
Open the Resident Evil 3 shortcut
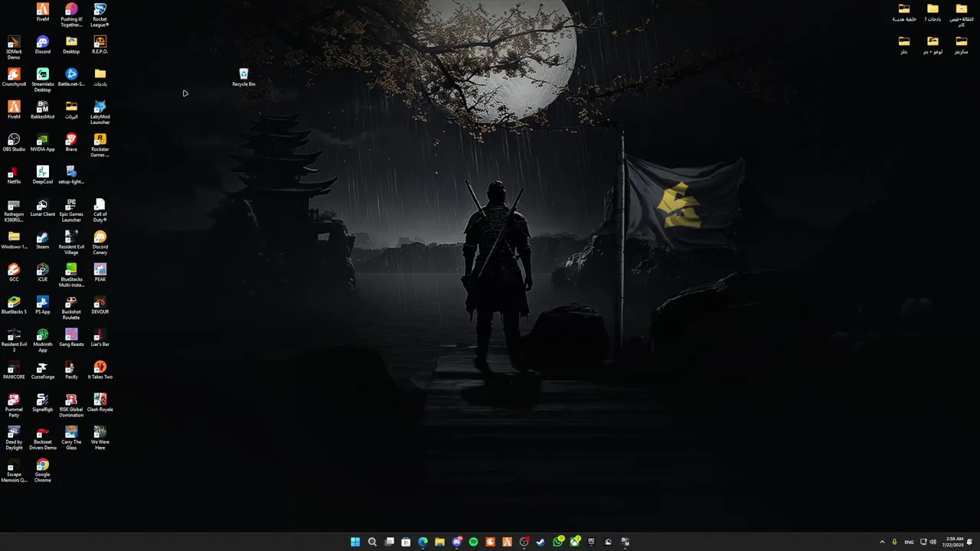(14, 341)
